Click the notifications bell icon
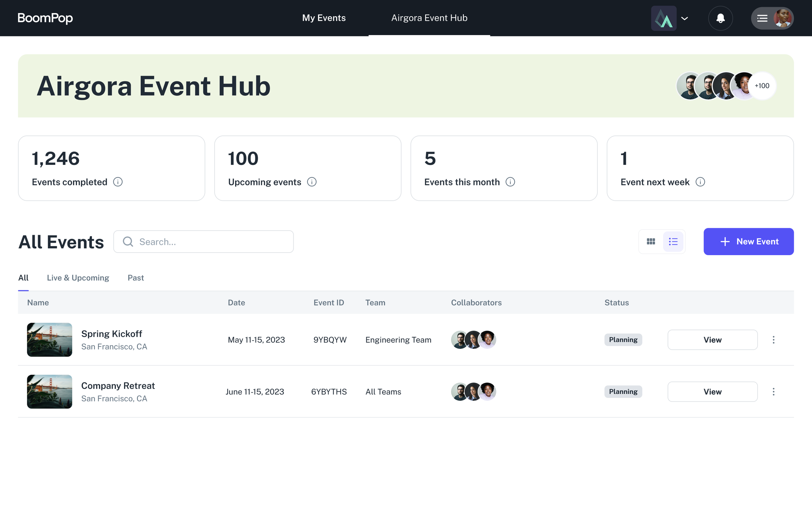Screen dimensions: 812x508 point(720,18)
